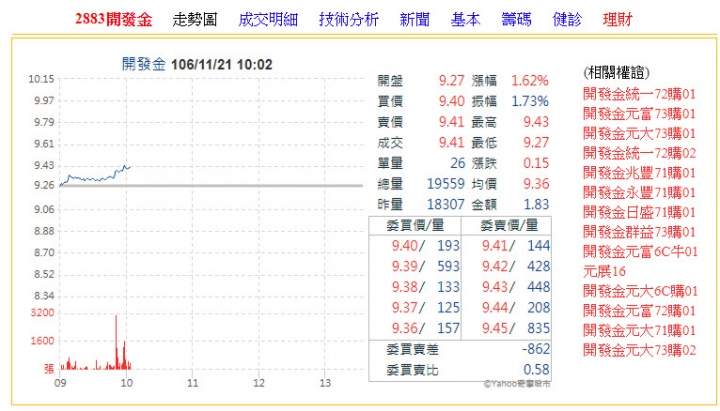Open warrant 開發金日盛71購01

pyautogui.click(x=639, y=212)
